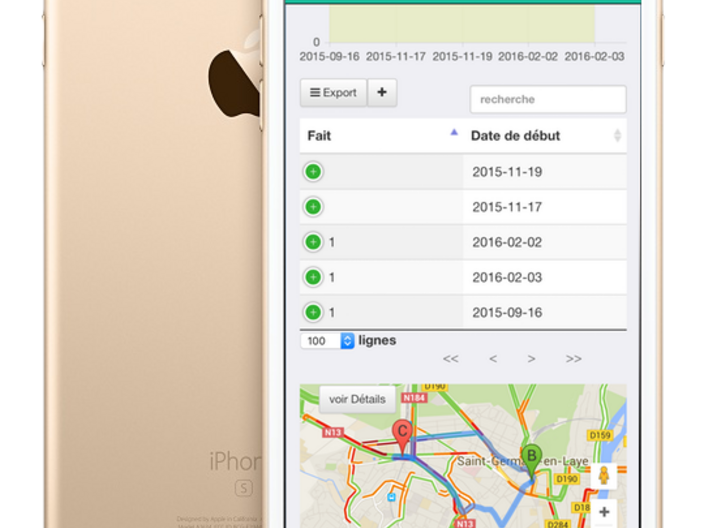Click the plus button beside Export
Viewport: 704px width, 528px height.
382,92
